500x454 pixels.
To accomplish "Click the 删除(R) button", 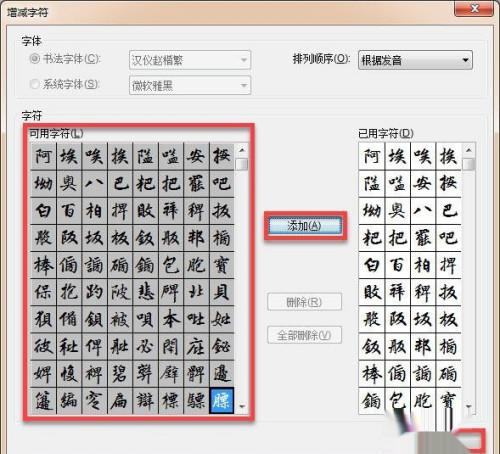I will 304,302.
